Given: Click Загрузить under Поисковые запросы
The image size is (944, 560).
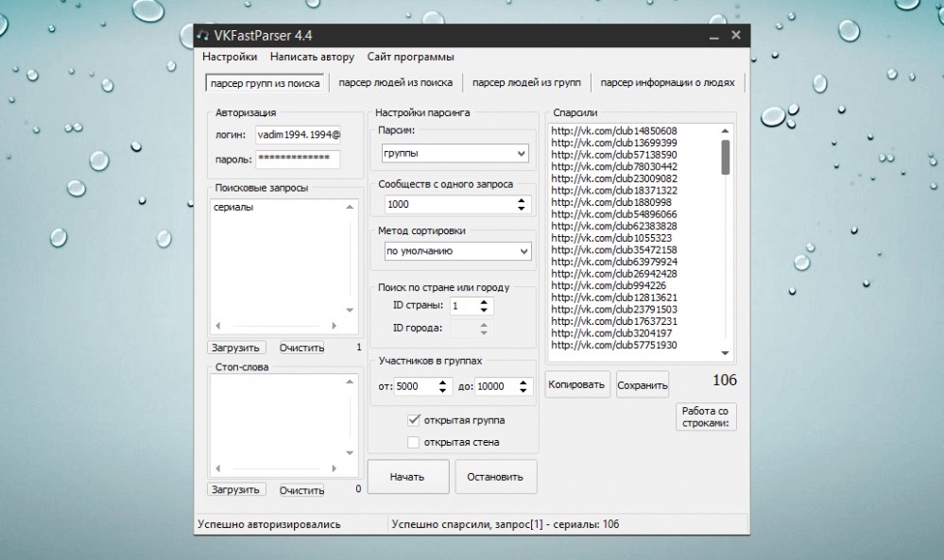Looking at the screenshot, I should pyautogui.click(x=235, y=348).
